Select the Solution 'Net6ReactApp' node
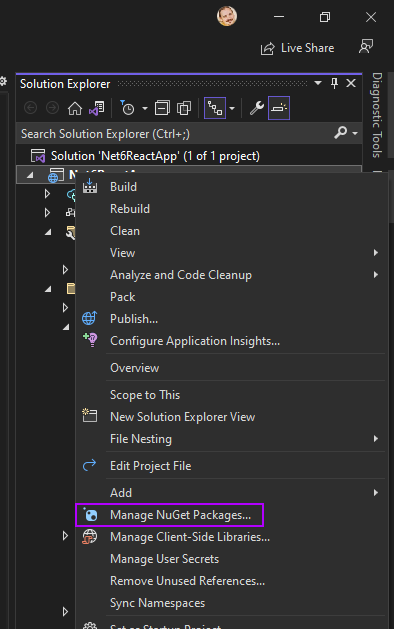This screenshot has width=394, height=629. [155, 156]
